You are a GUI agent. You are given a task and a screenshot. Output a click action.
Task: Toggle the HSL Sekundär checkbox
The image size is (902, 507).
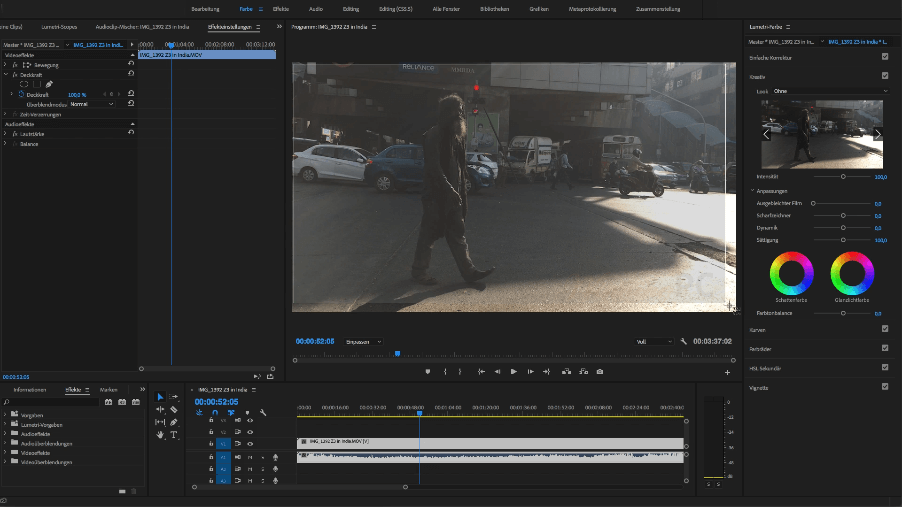(885, 367)
